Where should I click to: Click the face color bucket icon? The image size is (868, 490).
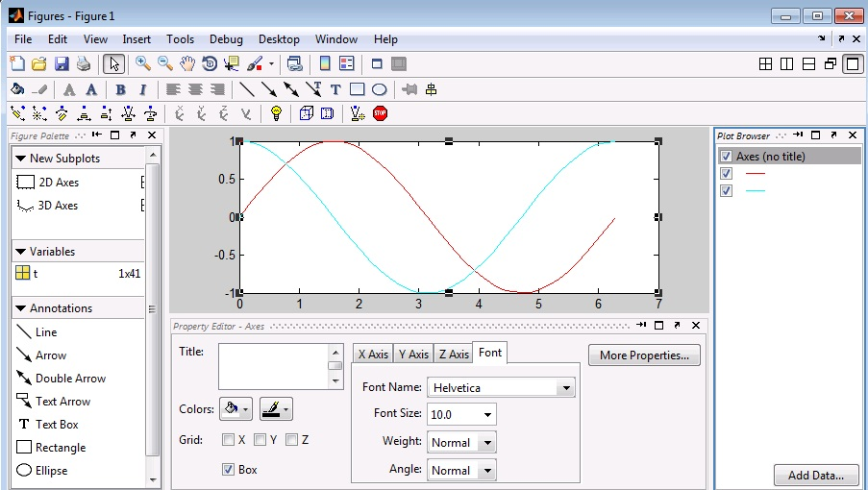(x=17, y=89)
